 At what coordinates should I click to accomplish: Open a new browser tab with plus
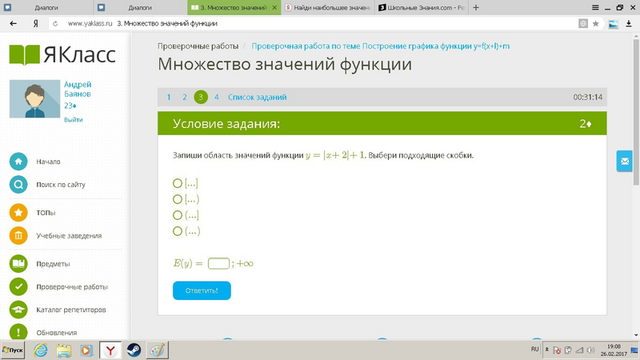[x=476, y=7]
